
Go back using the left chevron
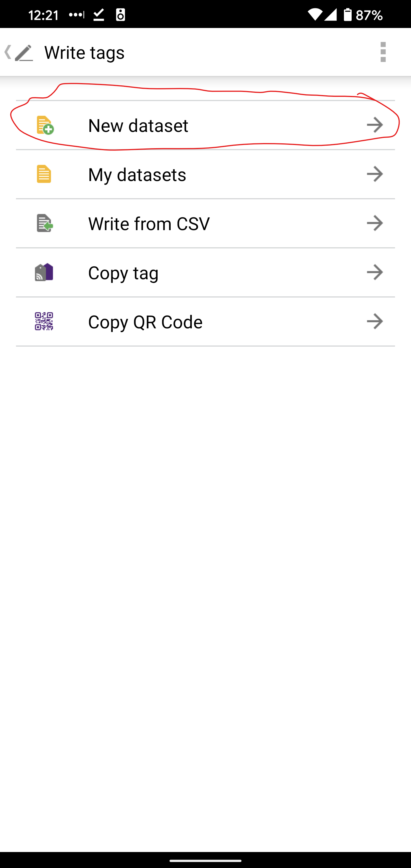[7, 52]
